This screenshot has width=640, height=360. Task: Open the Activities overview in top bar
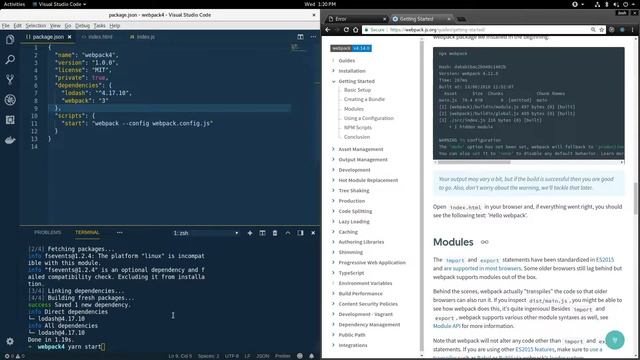pos(14,4)
